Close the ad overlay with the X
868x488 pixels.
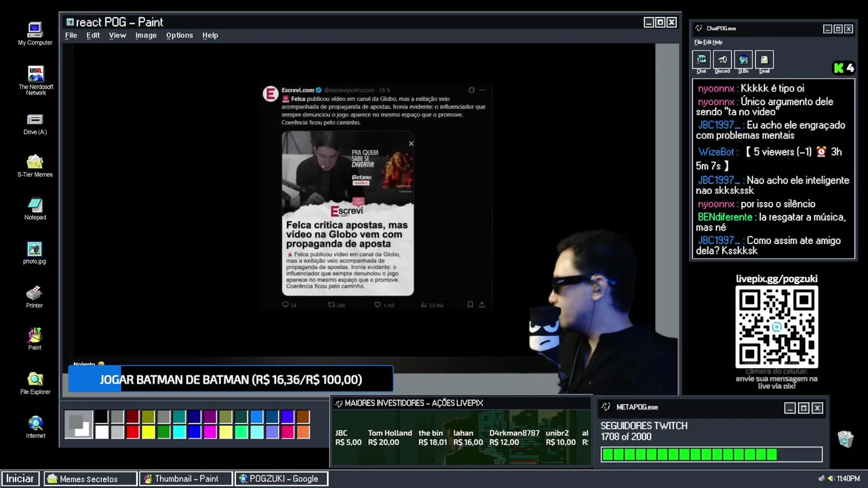pos(411,144)
